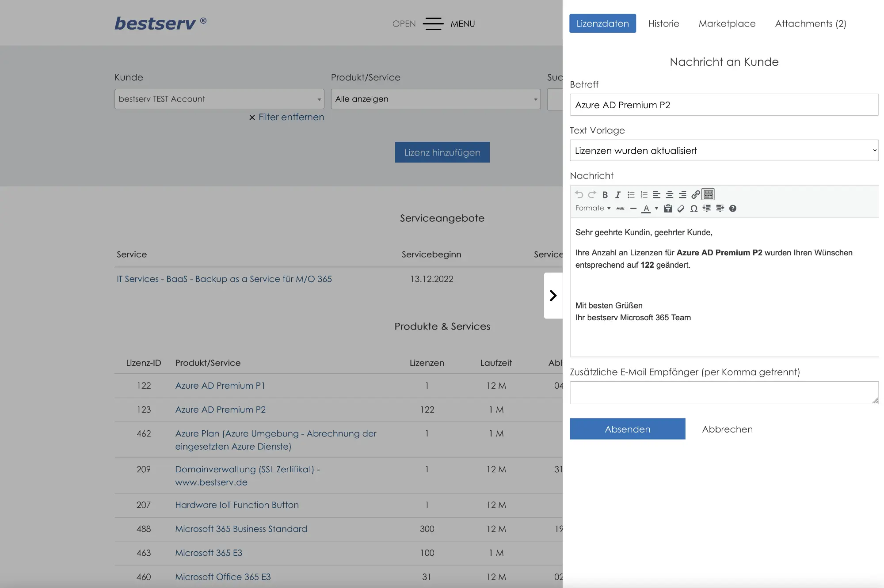Click the Lizenzen column header
Viewport: 884px width, 588px height.
[x=427, y=363]
